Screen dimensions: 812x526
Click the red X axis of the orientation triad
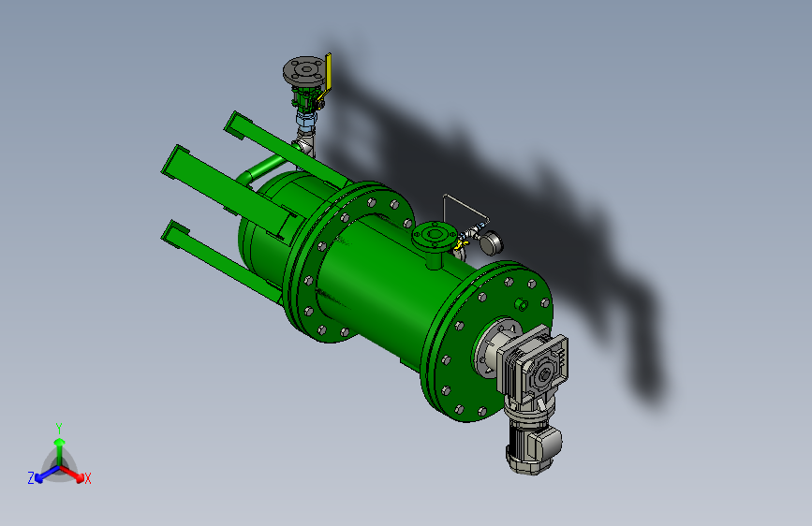[74, 474]
